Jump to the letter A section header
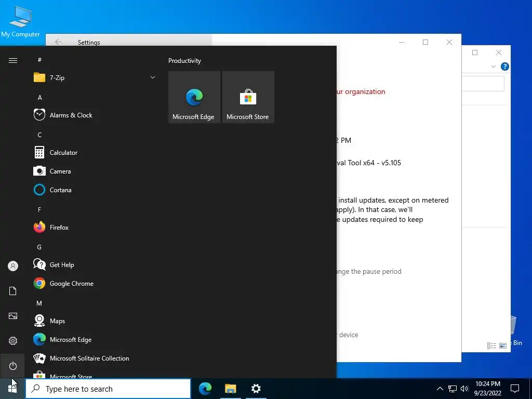The image size is (532, 399). 39,98
